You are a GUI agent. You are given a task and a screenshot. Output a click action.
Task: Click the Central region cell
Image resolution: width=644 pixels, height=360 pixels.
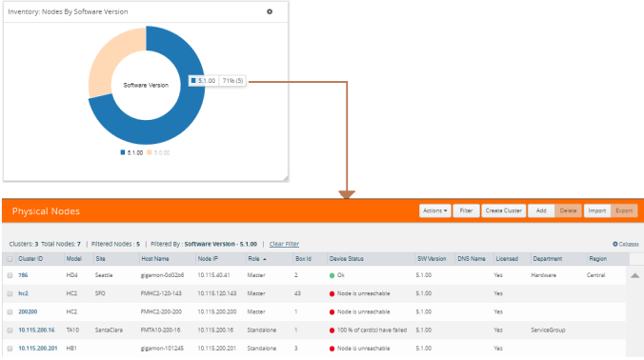coord(596,275)
